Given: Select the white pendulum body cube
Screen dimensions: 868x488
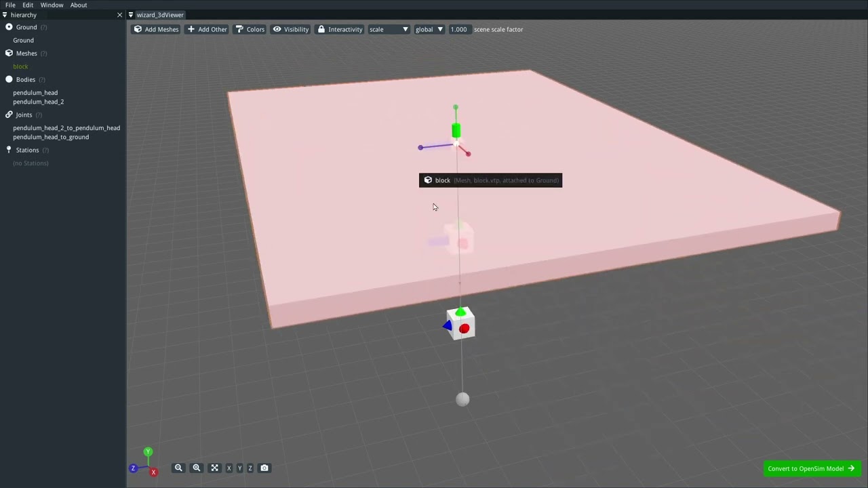Looking at the screenshot, I should (461, 324).
